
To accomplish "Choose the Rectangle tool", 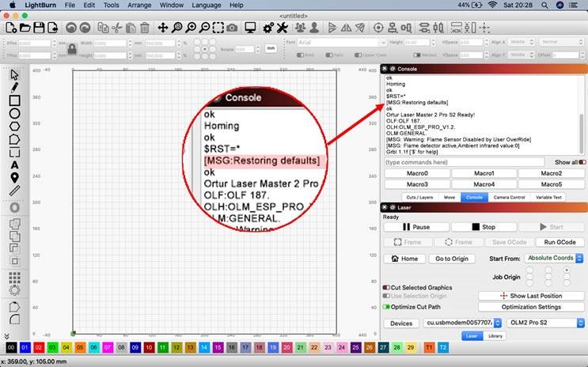I will point(14,100).
